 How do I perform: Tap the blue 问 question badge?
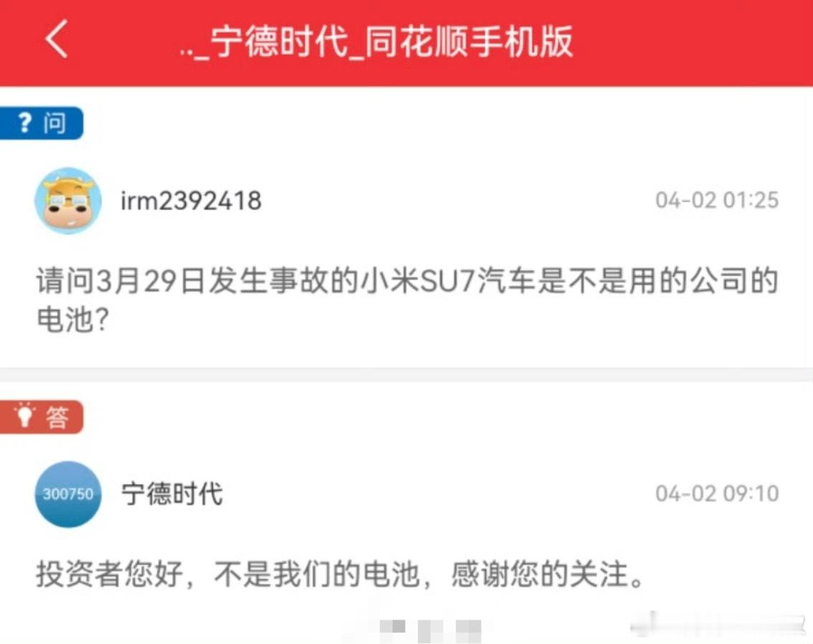[x=42, y=123]
